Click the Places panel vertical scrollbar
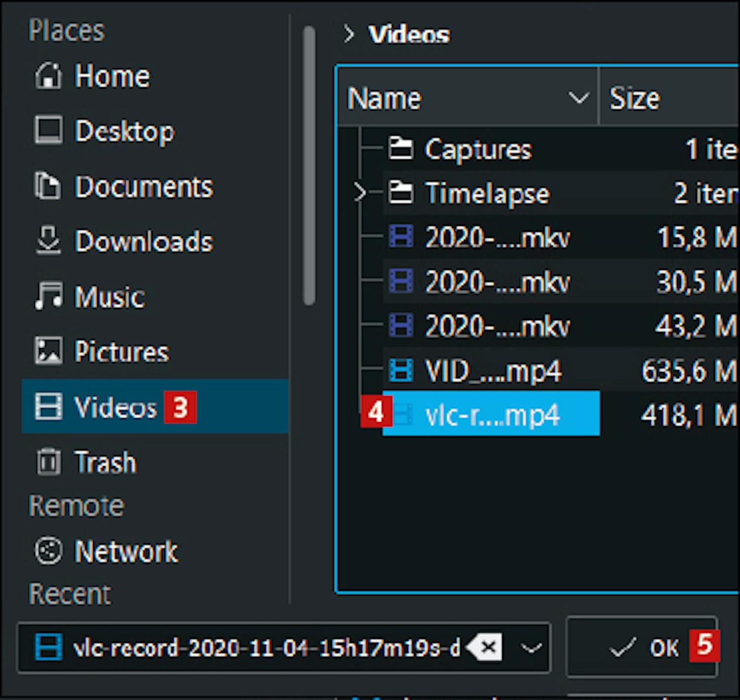 coord(309,165)
